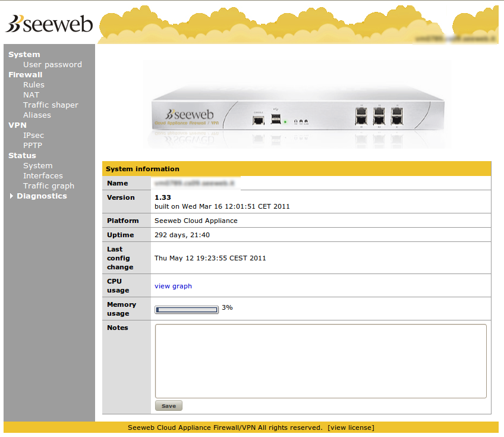Click the Name row label
Viewport: 504px width, 437px height.
point(118,183)
